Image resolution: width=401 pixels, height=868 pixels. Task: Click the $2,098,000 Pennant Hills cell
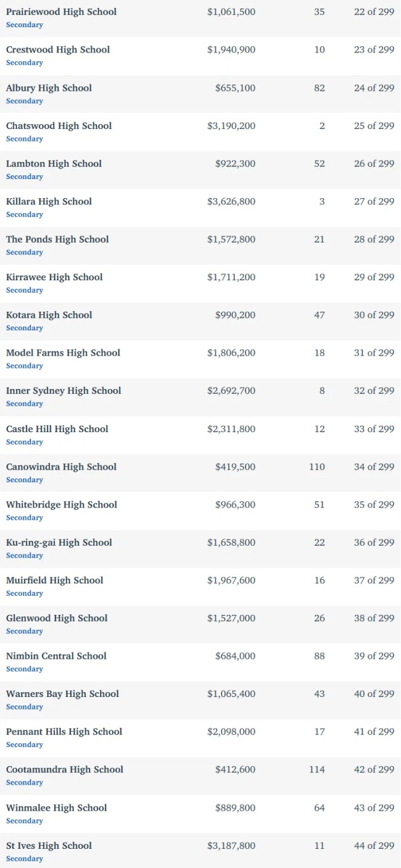[231, 732]
